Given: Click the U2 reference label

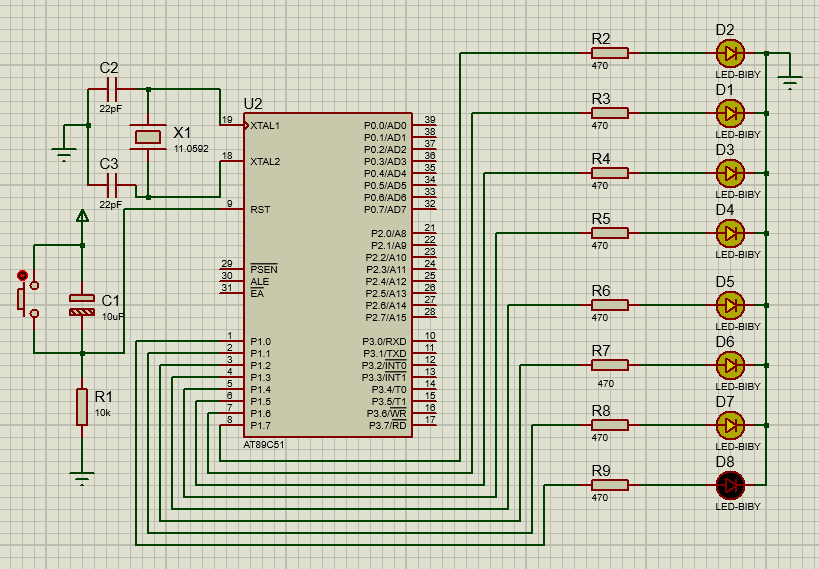Looking at the screenshot, I should click(x=253, y=103).
